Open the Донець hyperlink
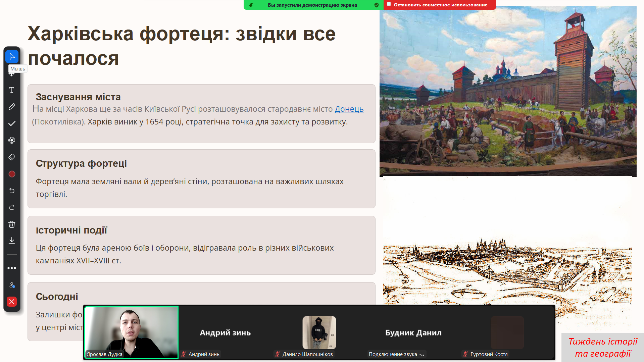This screenshot has width=644, height=362. coord(349,109)
